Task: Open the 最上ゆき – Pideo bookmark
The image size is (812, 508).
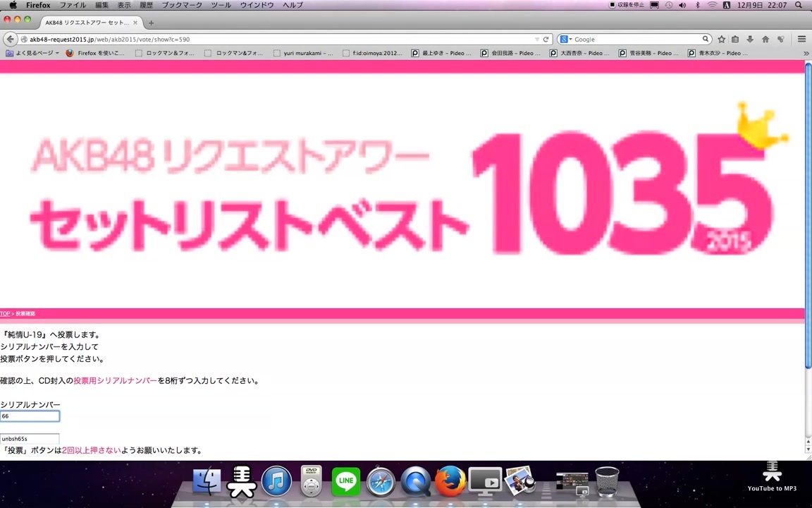Action: click(x=441, y=53)
